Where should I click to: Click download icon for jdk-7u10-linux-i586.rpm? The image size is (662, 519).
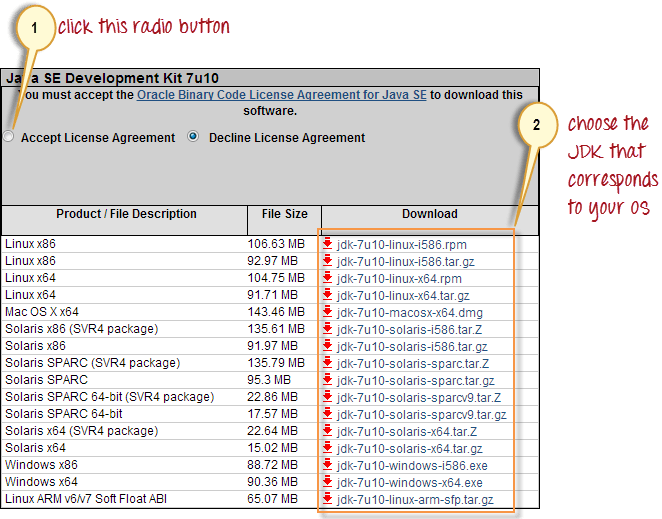pyautogui.click(x=327, y=244)
